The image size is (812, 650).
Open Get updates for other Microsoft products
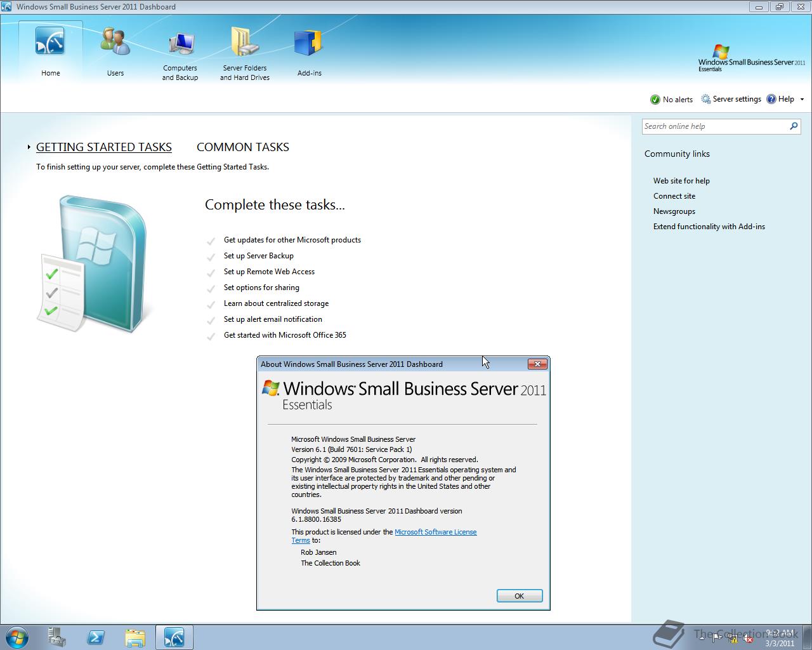[292, 240]
